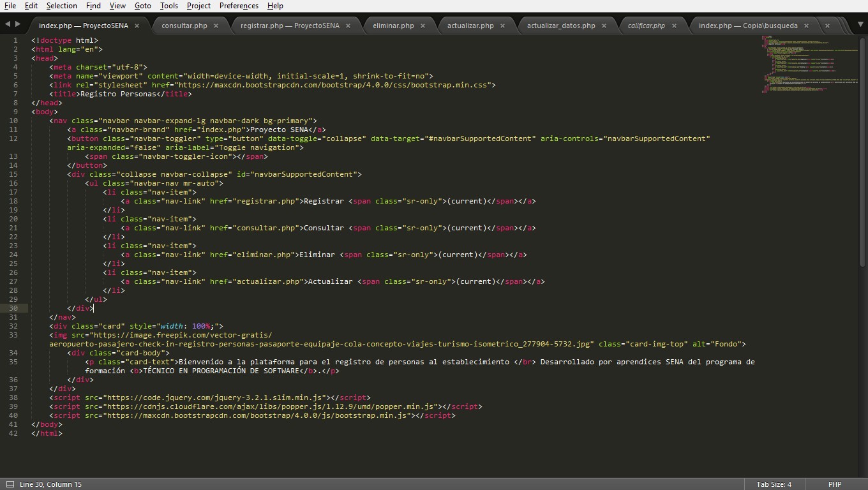Click the tab scroll right arrow

click(18, 24)
